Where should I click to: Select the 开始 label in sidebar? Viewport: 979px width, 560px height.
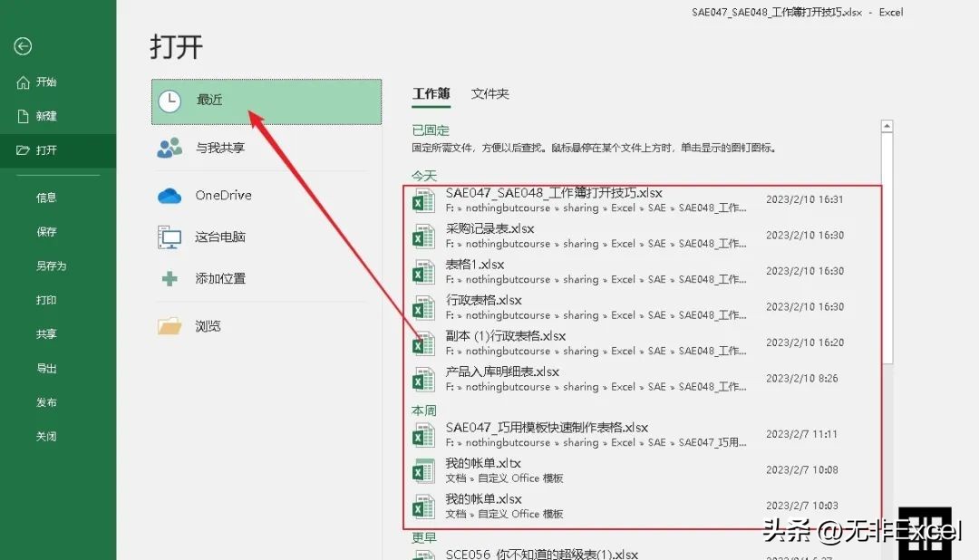[46, 82]
